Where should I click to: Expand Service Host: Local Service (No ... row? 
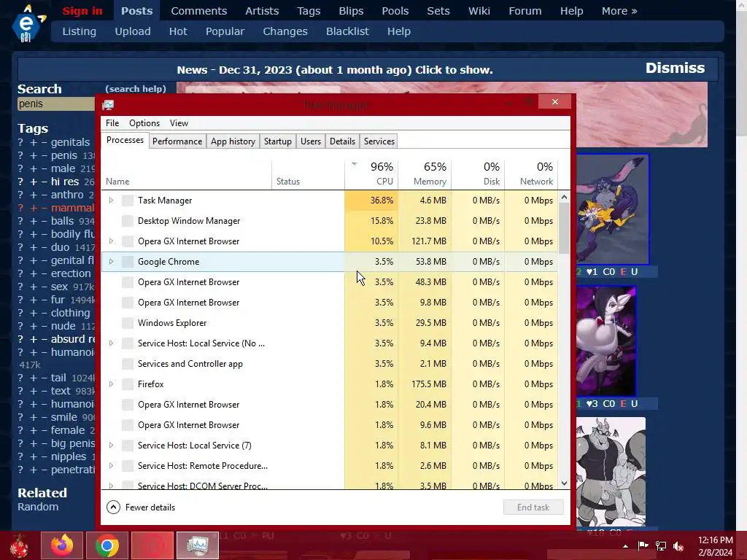[111, 343]
